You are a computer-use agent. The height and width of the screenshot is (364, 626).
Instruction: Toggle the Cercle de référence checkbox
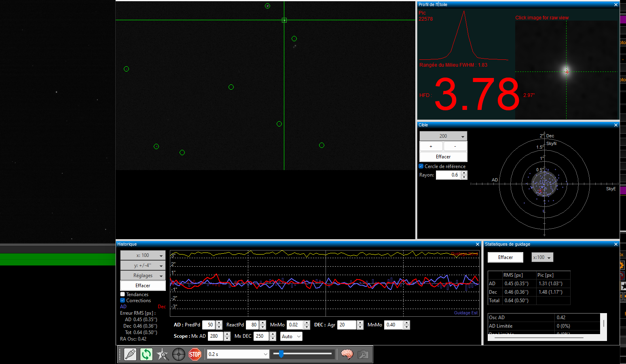click(x=421, y=166)
